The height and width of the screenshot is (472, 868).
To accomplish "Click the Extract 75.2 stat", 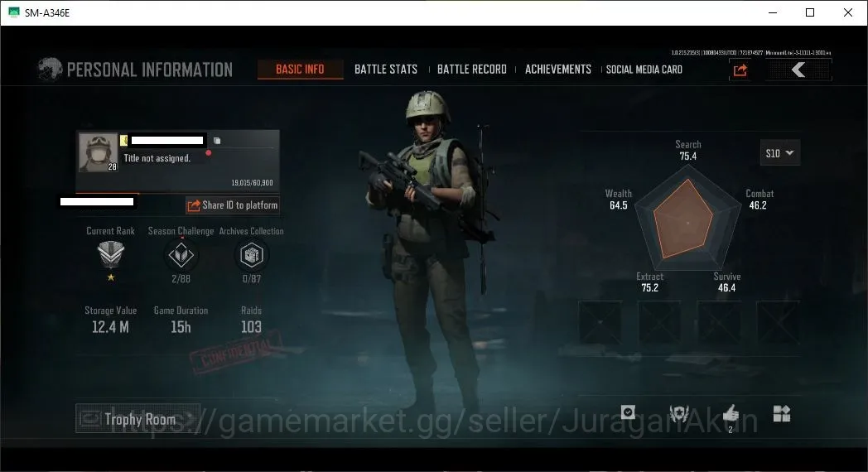I will click(650, 282).
